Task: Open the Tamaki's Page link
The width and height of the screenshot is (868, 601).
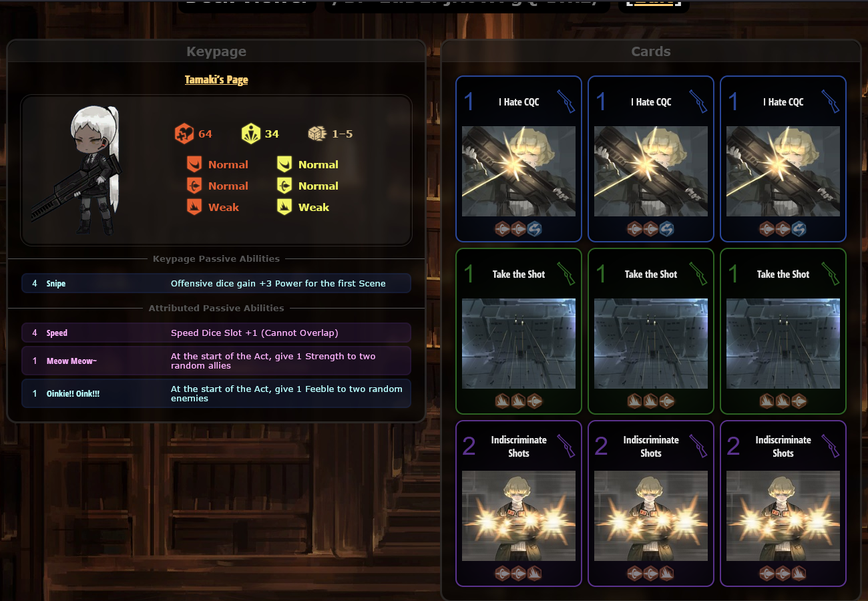Action: [x=216, y=79]
